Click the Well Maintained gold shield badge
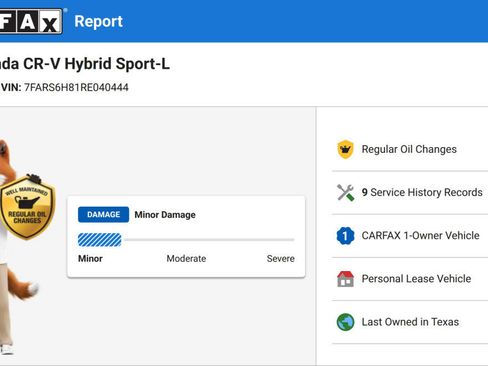Screen dimensions: 488x366 (27, 207)
